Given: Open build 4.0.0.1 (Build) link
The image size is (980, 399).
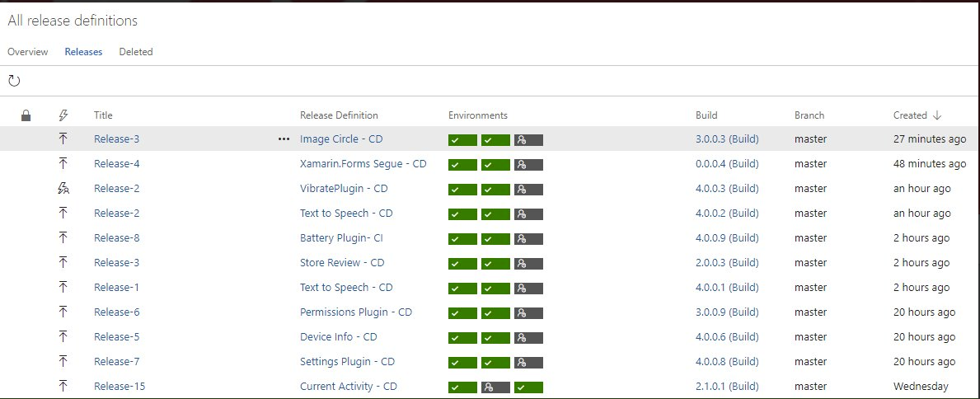Looking at the screenshot, I should (x=727, y=287).
